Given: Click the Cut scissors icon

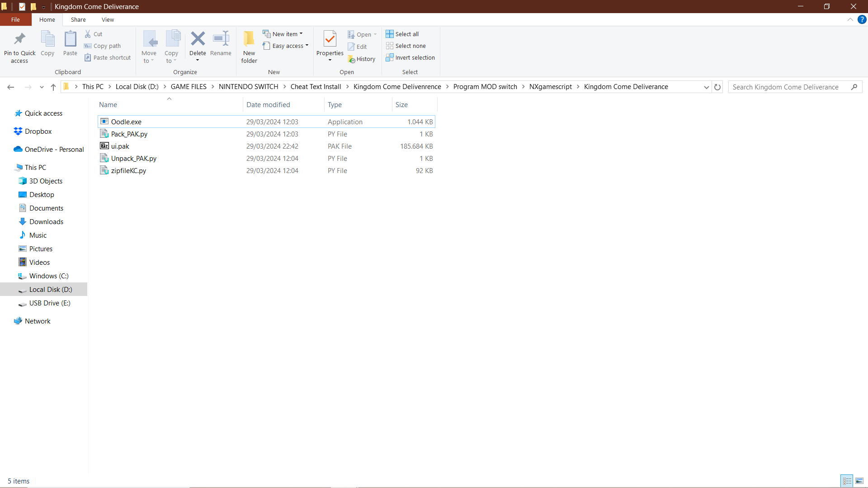Looking at the screenshot, I should point(88,34).
